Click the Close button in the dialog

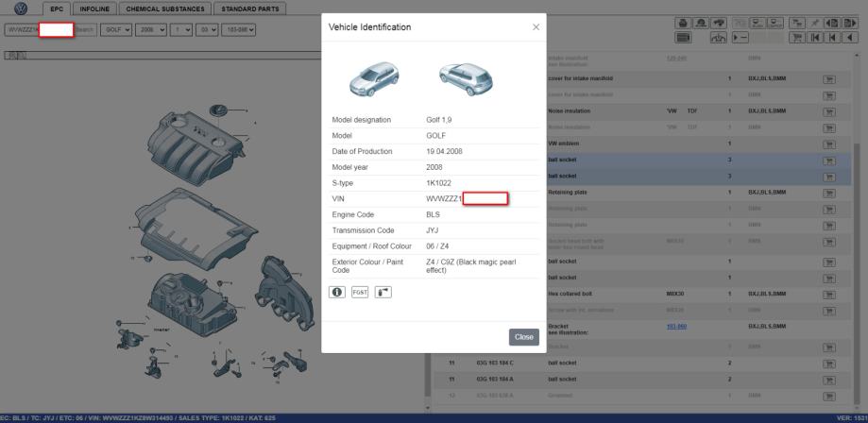tap(523, 337)
